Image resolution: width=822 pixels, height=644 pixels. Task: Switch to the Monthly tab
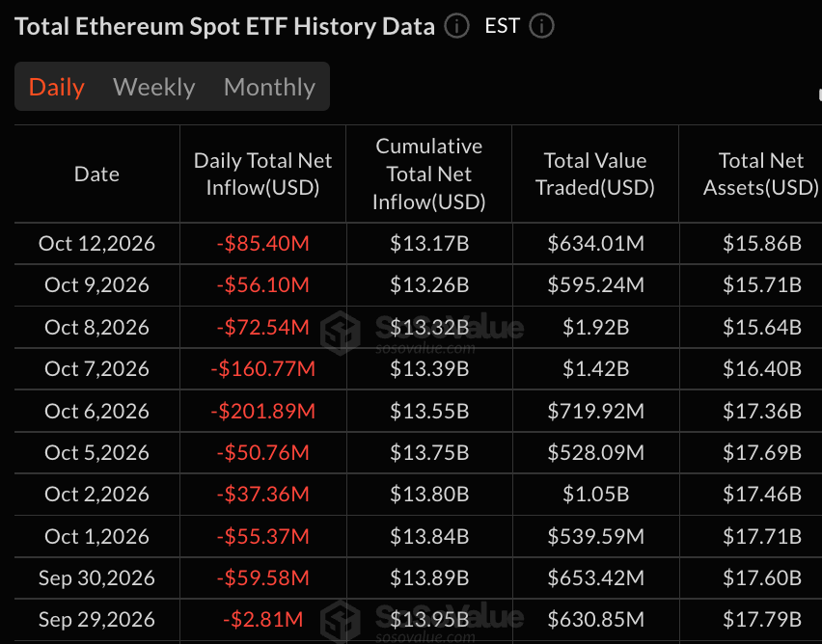click(x=269, y=87)
